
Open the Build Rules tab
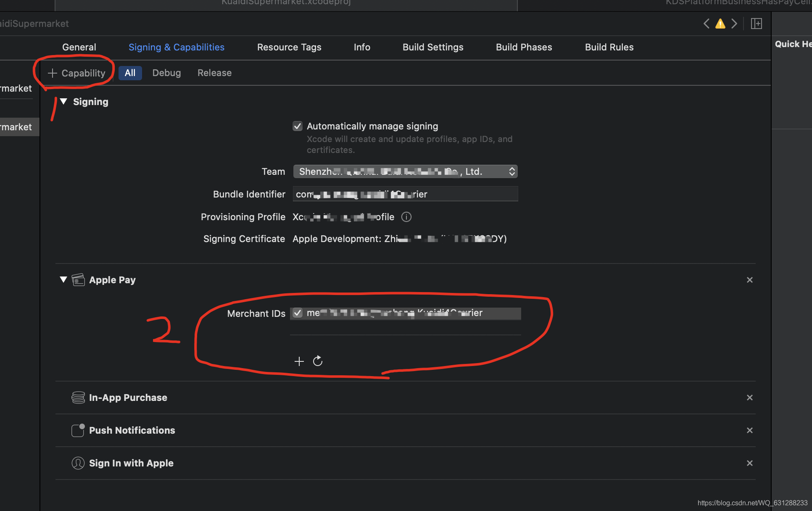coord(609,47)
